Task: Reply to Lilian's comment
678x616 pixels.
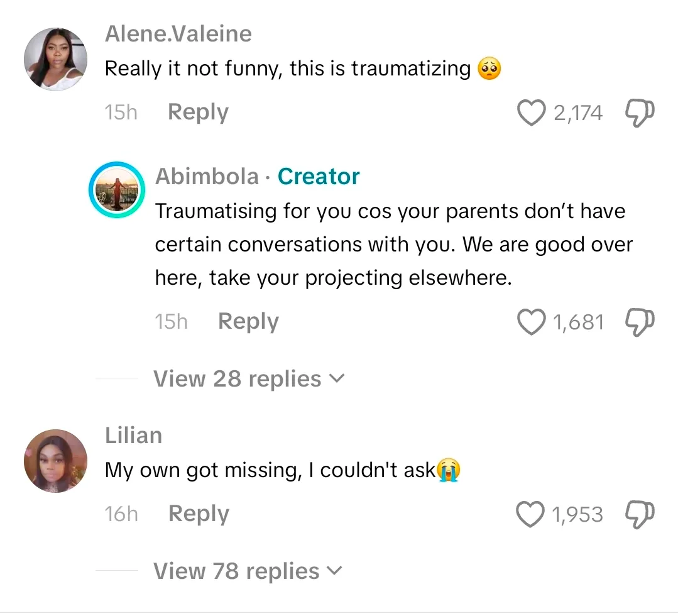Action: click(x=199, y=514)
